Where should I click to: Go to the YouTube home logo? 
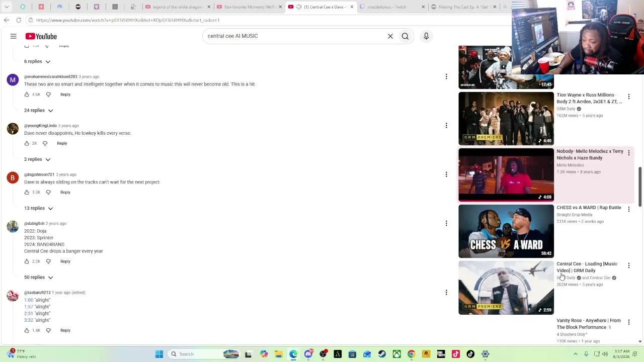(x=41, y=36)
